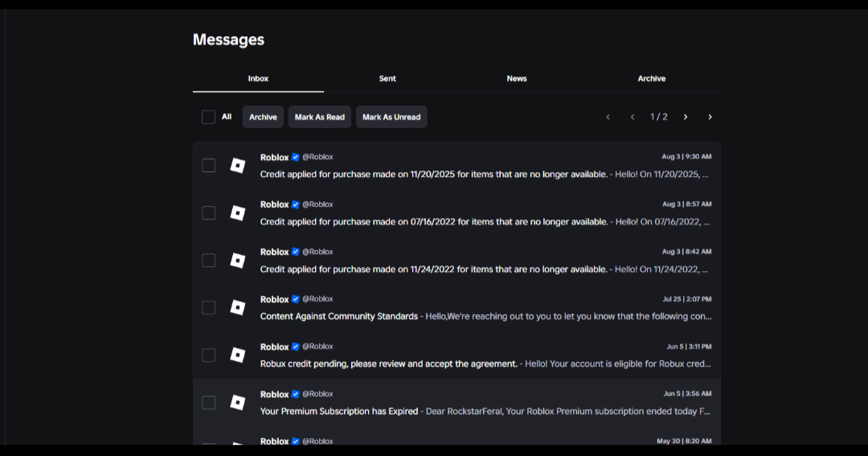Click the All label beside checkbox
Viewport: 868px width, 456px height.
227,117
